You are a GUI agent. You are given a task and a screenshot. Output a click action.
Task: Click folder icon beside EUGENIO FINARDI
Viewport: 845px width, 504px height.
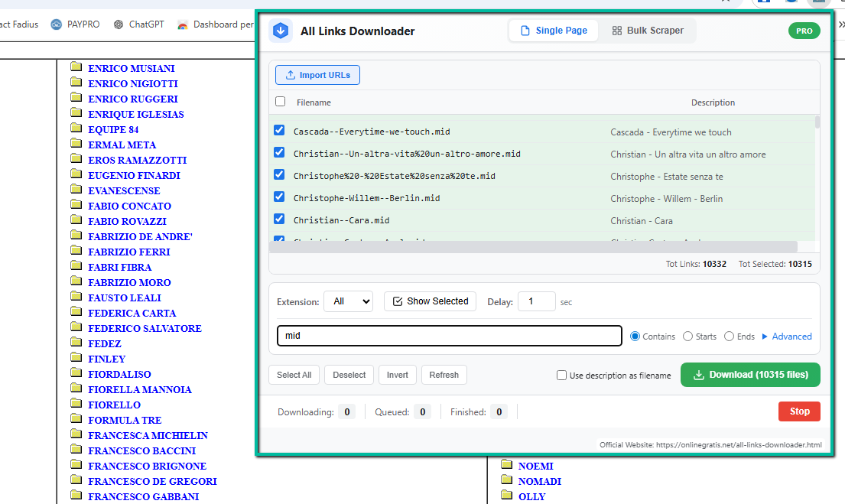point(76,174)
